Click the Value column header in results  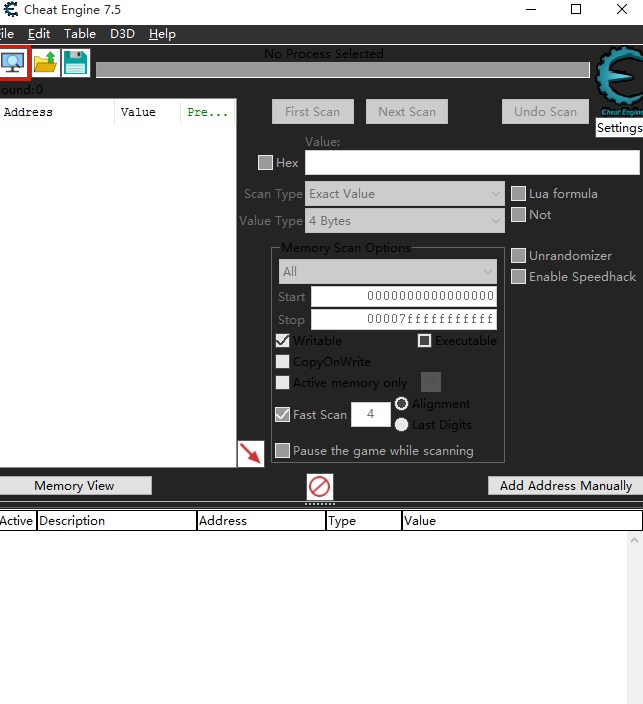coord(148,112)
